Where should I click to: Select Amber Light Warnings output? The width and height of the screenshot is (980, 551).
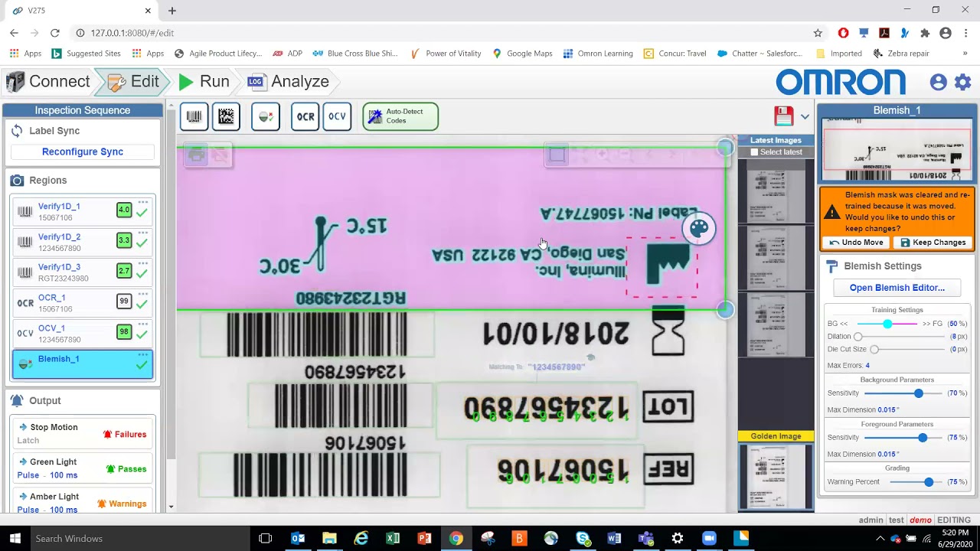click(x=83, y=503)
